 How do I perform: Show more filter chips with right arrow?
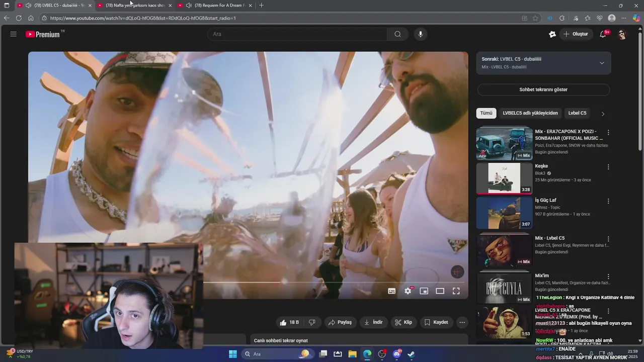tap(603, 114)
